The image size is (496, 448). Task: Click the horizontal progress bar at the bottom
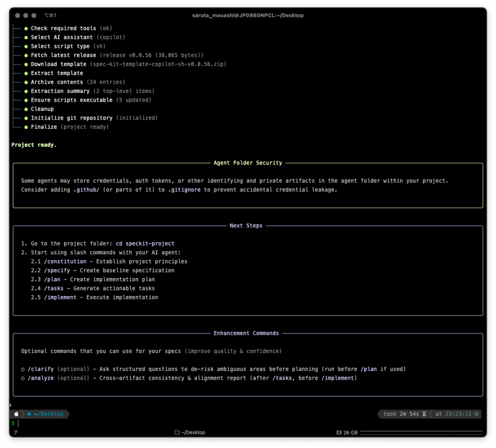tap(421, 432)
